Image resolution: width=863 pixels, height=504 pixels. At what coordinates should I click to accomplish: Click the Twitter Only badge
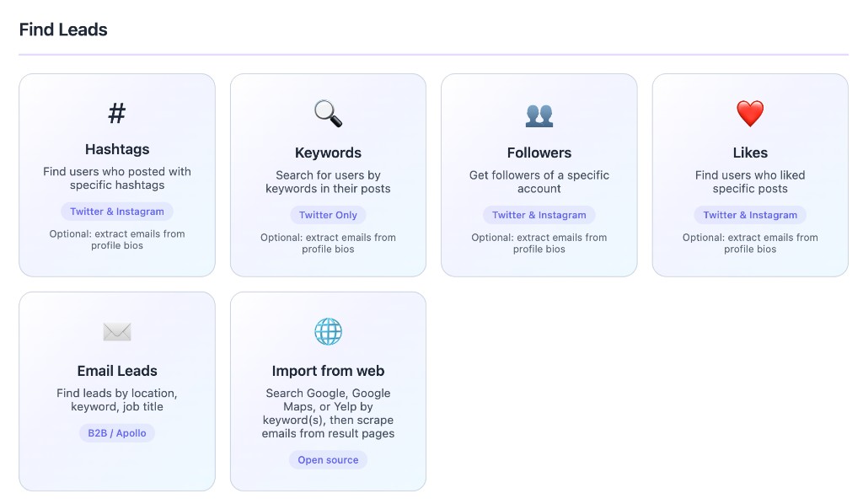[x=328, y=215]
